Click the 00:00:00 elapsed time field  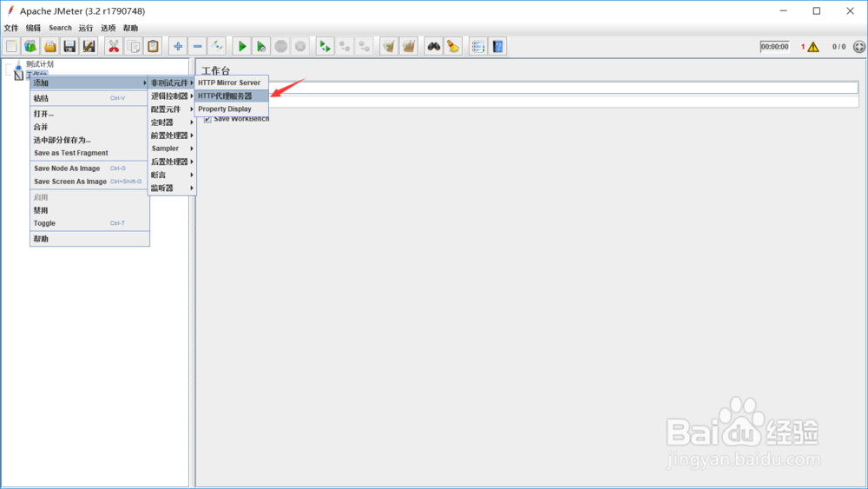[x=774, y=47]
